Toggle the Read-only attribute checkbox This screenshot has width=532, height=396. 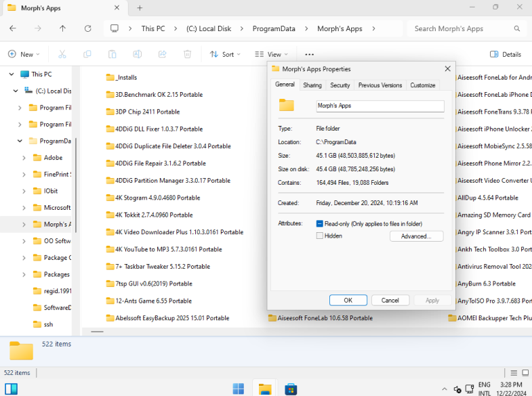(319, 223)
